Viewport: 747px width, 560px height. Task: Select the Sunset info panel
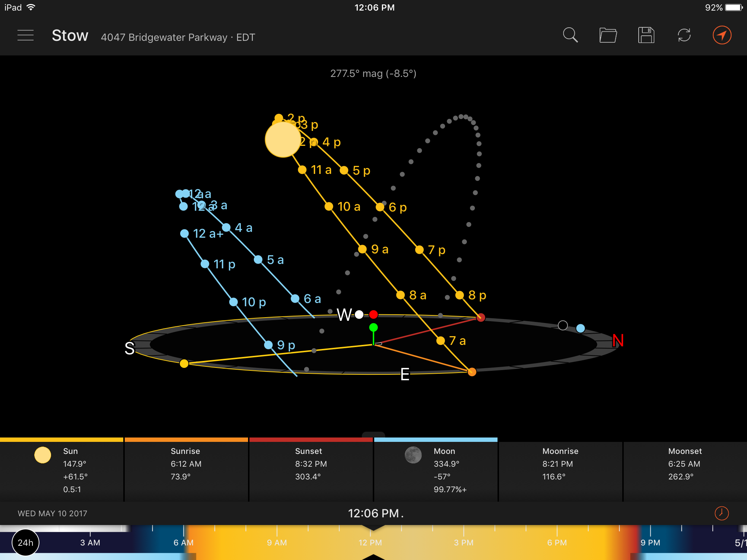click(x=311, y=470)
